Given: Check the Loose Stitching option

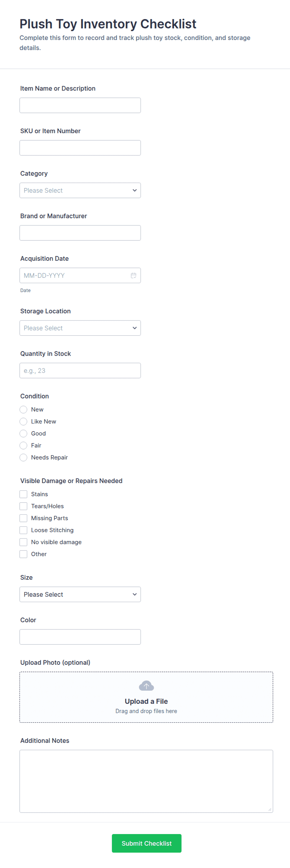Looking at the screenshot, I should pos(23,530).
